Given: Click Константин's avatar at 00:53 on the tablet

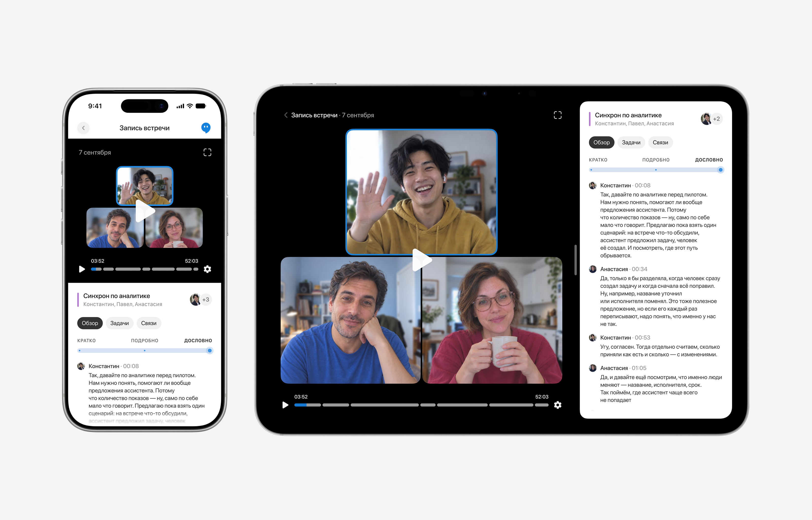Looking at the screenshot, I should 593,338.
